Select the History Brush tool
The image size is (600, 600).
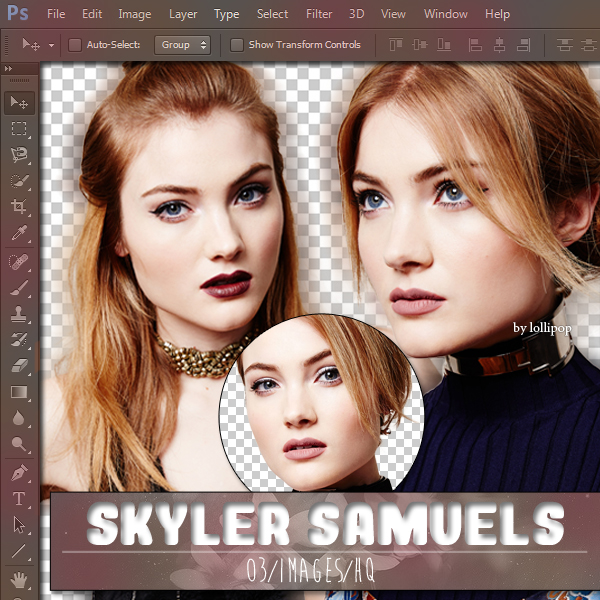click(x=19, y=340)
